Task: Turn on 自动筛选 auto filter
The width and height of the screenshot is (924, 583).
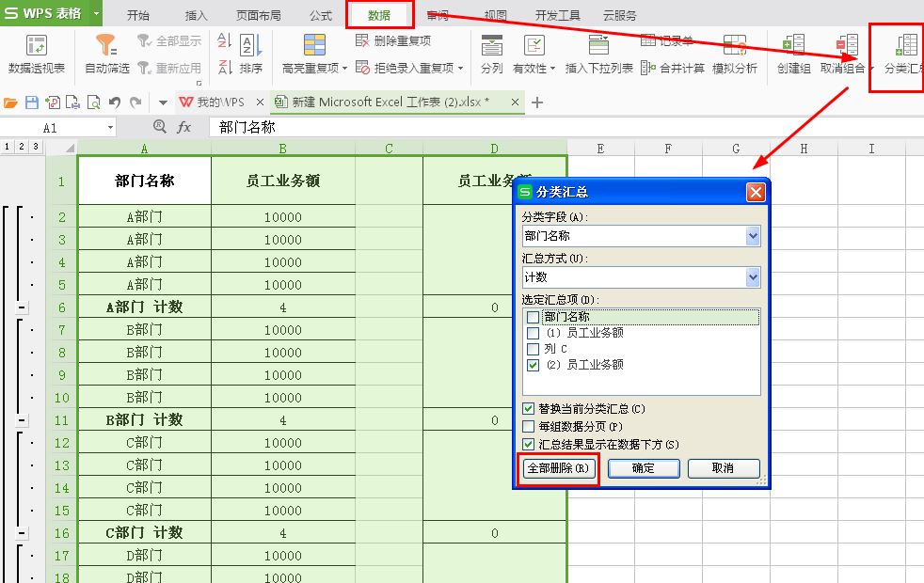Action: coord(106,55)
